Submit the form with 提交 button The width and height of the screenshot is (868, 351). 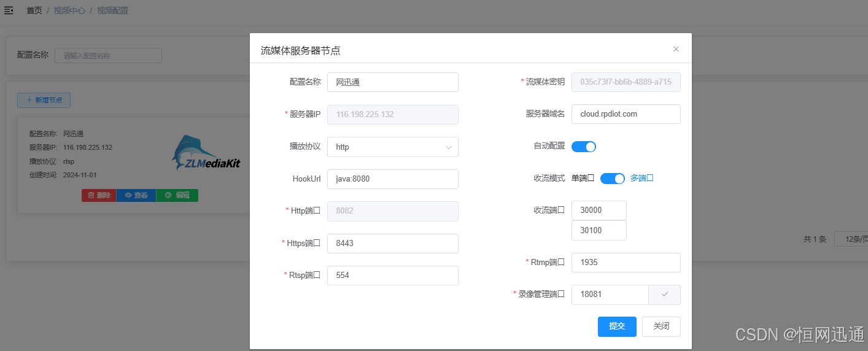[617, 326]
